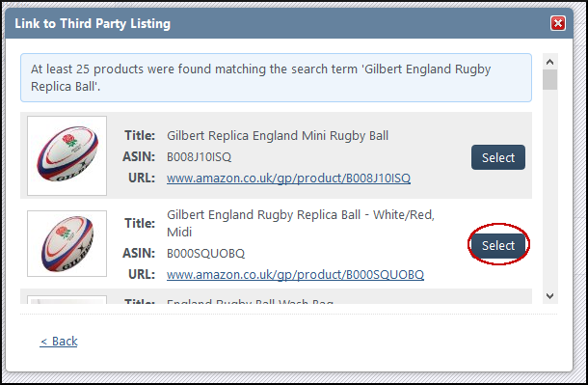This screenshot has width=588, height=385.
Task: Click the scrollbar down arrow
Action: point(549,295)
